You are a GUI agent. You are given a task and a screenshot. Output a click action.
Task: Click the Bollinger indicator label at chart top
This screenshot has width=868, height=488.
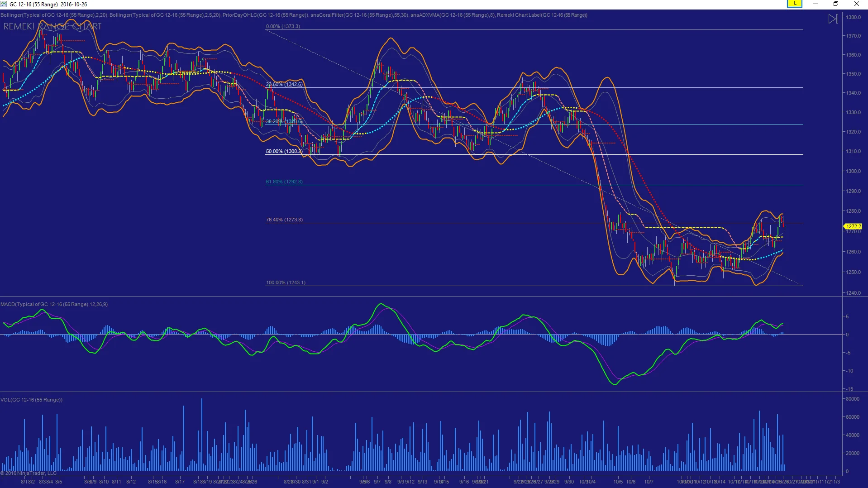click(x=54, y=15)
